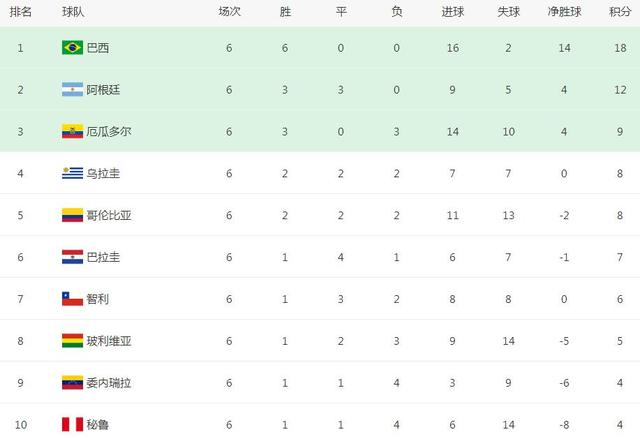Click the Uruguay flag icon
This screenshot has width=640, height=439.
click(72, 174)
